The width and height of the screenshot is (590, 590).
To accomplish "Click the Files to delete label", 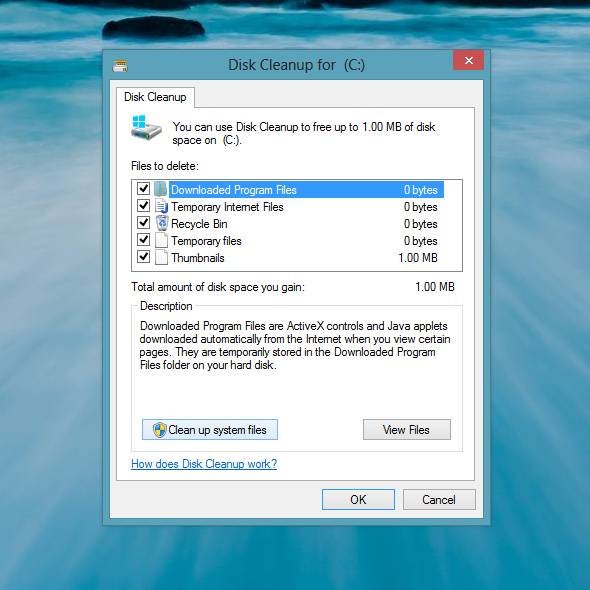I will pos(165,166).
